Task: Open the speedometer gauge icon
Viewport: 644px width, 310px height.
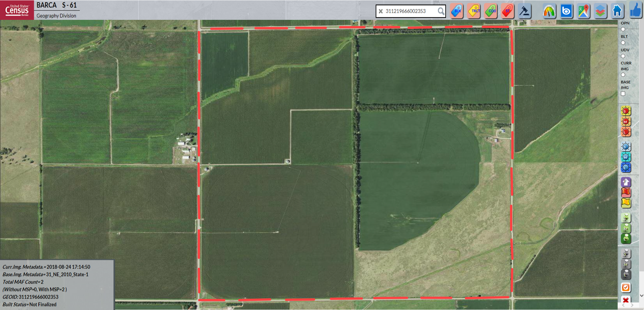Action: point(549,11)
